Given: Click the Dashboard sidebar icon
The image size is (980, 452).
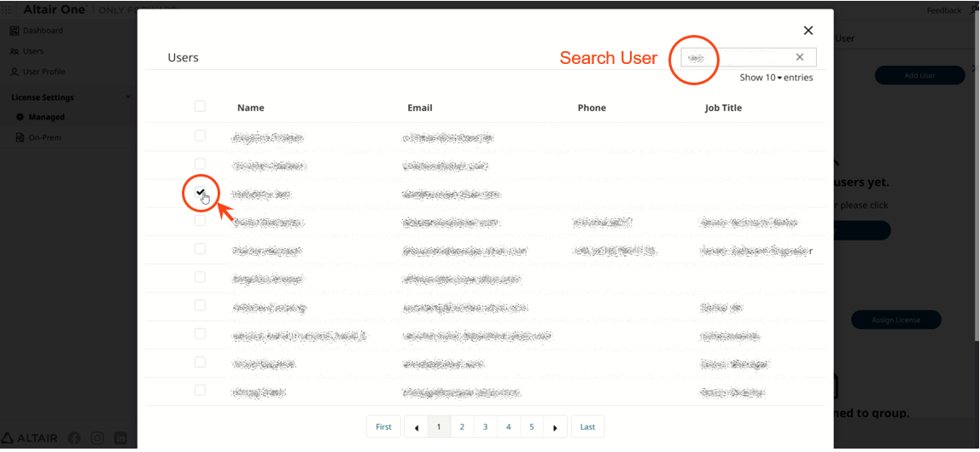Looking at the screenshot, I should [15, 31].
